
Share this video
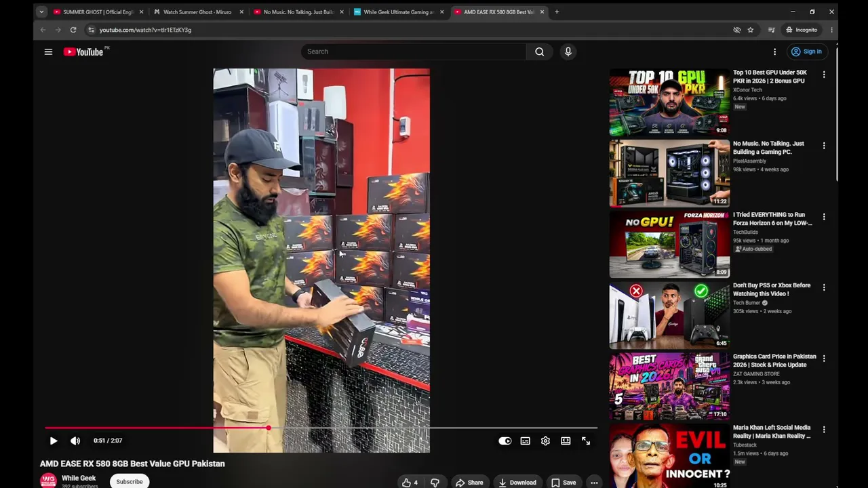point(469,483)
